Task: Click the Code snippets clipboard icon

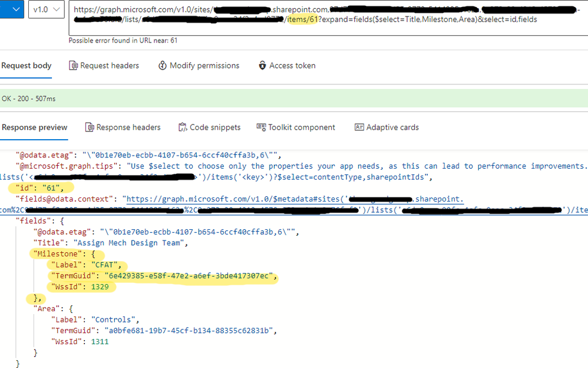Action: point(183,127)
